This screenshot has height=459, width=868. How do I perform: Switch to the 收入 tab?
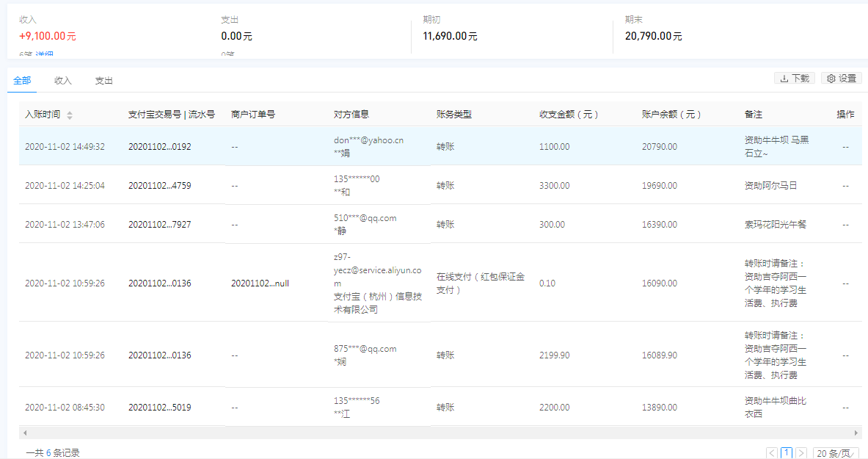point(63,81)
